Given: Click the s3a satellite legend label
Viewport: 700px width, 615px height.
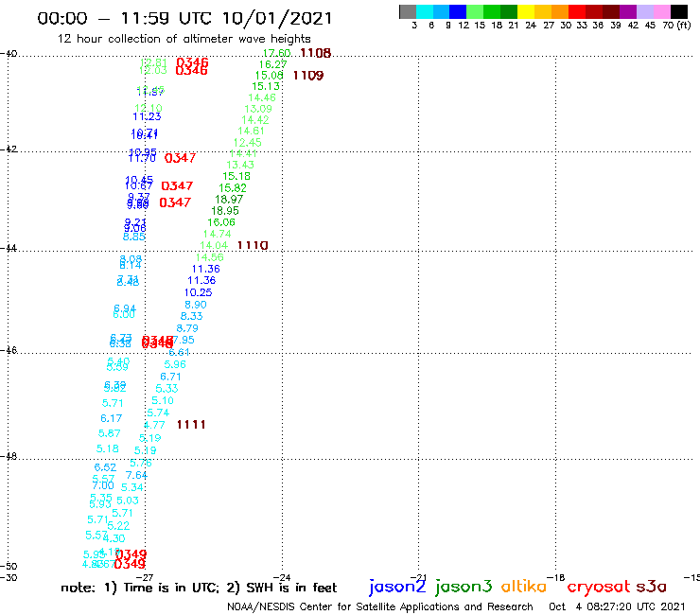Looking at the screenshot, I should point(651,587).
